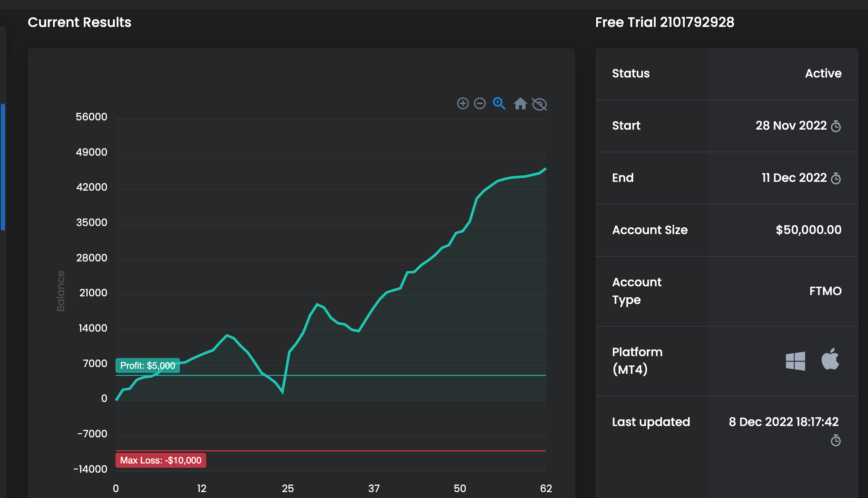The width and height of the screenshot is (868, 498).
Task: Click the clock icon beside end date
Action: [836, 178]
